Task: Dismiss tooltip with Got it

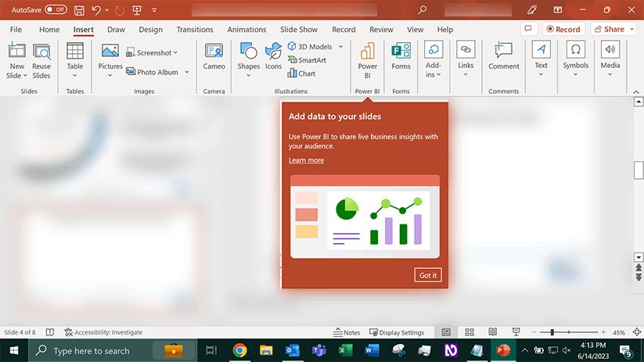Action: [428, 275]
